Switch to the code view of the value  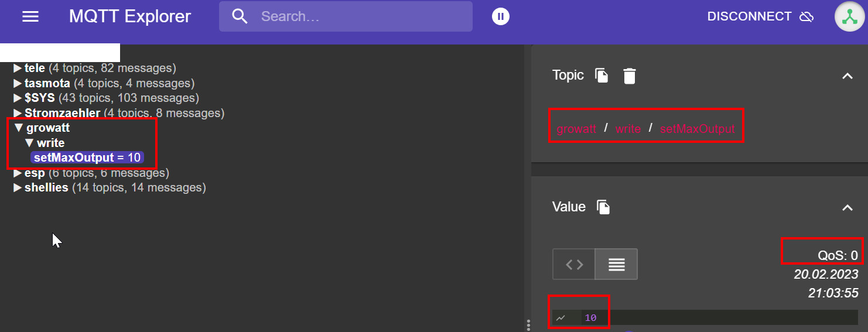pos(574,264)
